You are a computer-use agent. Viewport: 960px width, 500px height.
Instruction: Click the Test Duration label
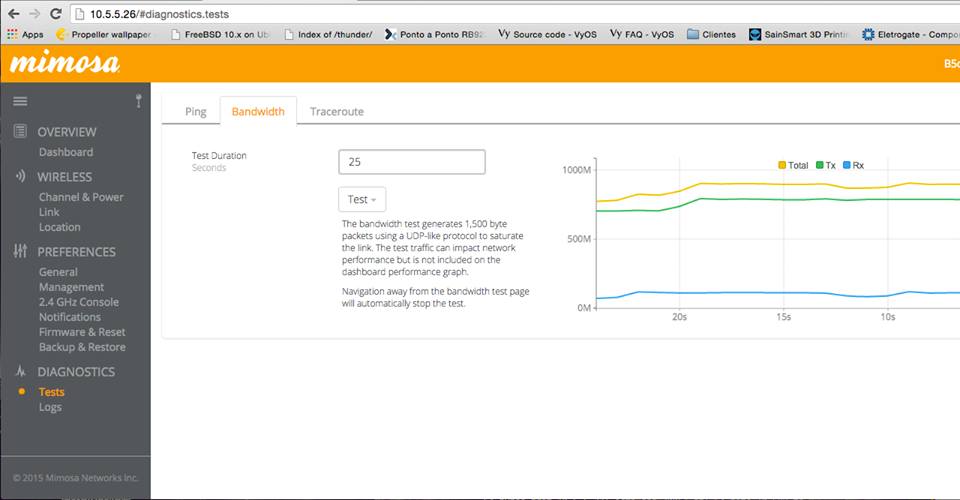219,155
